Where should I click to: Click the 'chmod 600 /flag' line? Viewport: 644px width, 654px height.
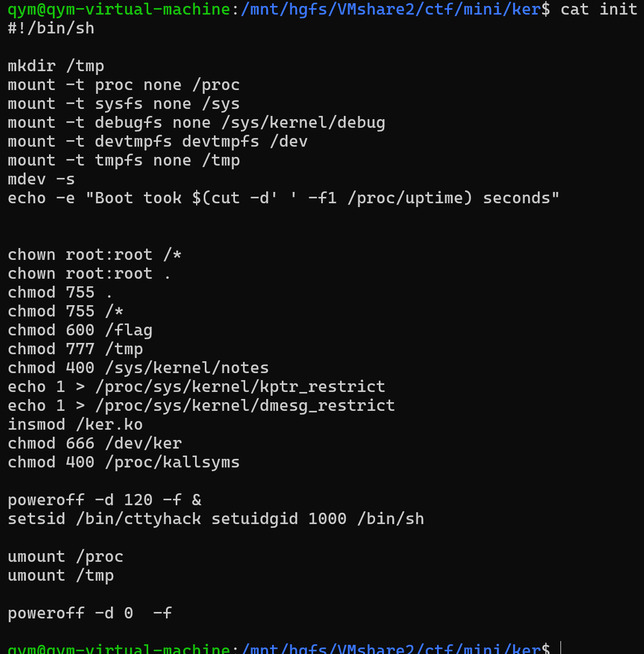(80, 331)
